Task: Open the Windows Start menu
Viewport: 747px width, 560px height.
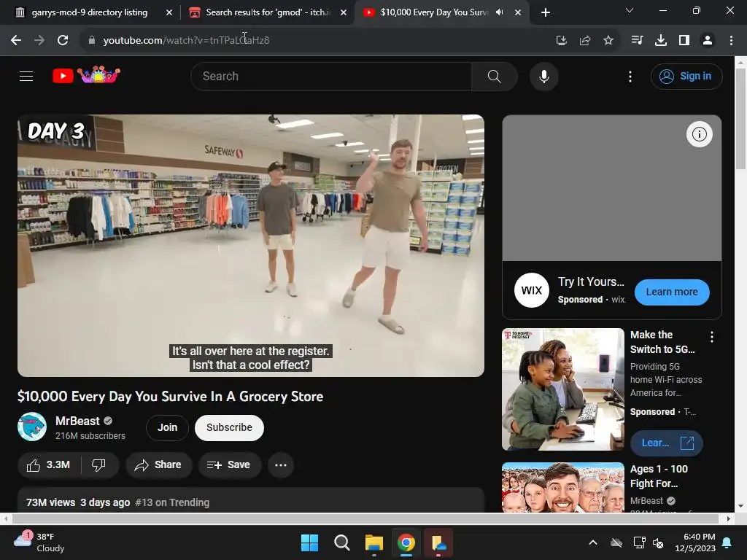Action: point(309,542)
